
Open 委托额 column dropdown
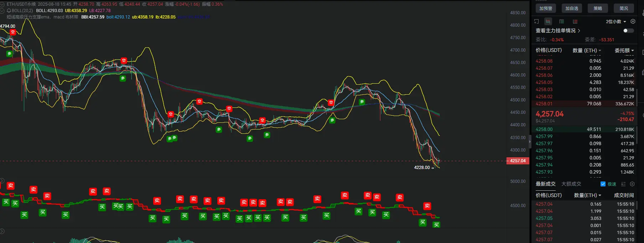tap(624, 51)
